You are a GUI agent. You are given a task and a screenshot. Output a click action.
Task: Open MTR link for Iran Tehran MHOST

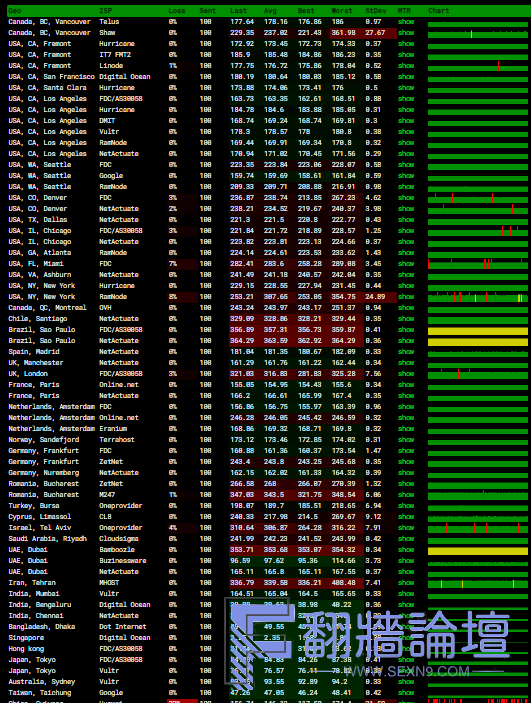pos(406,582)
